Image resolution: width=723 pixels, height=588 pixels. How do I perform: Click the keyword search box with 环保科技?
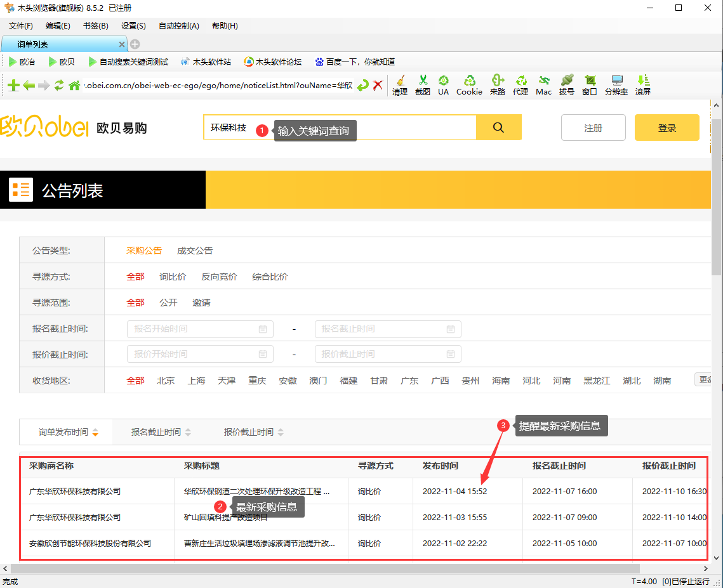[x=340, y=127]
